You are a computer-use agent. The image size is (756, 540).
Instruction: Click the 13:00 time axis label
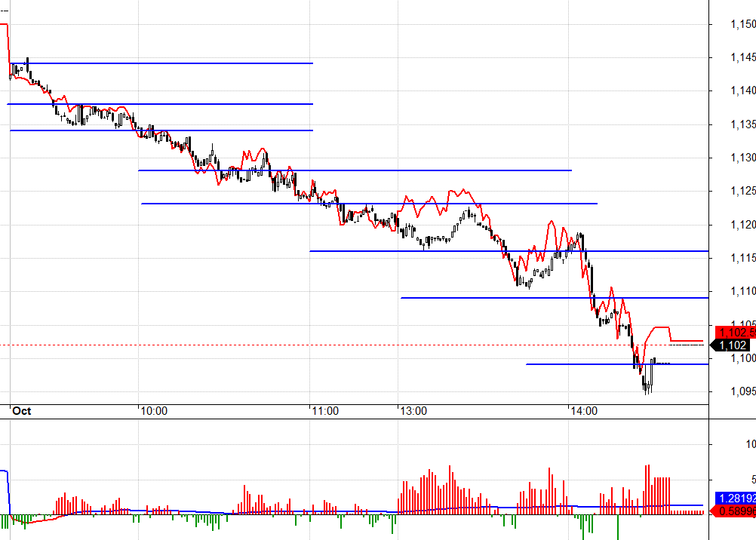[x=413, y=411]
